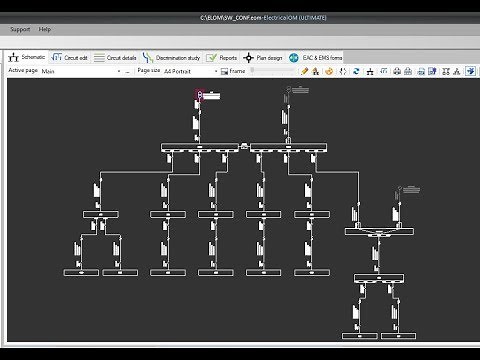Click the page export printer icon
The width and height of the screenshot is (480, 360).
click(421, 71)
